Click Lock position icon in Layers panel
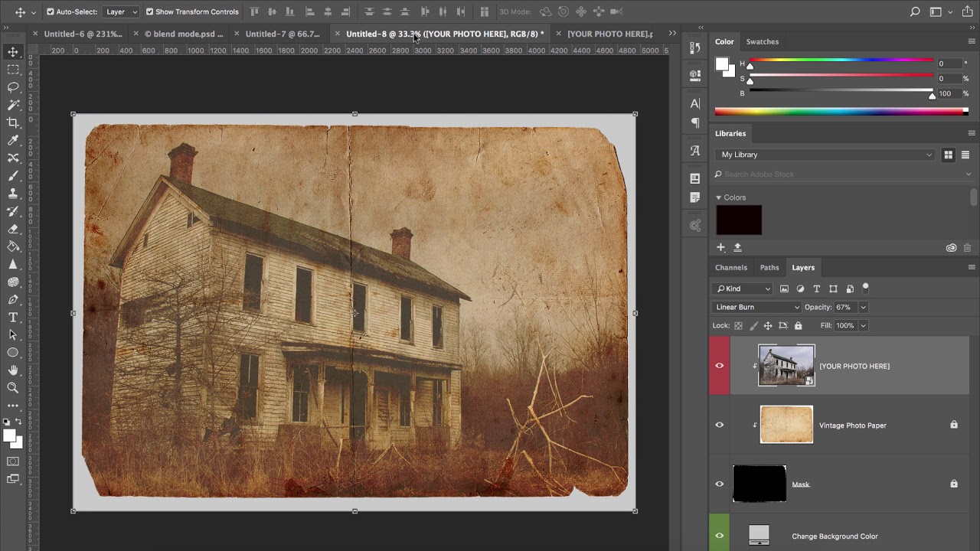 pyautogui.click(x=768, y=325)
